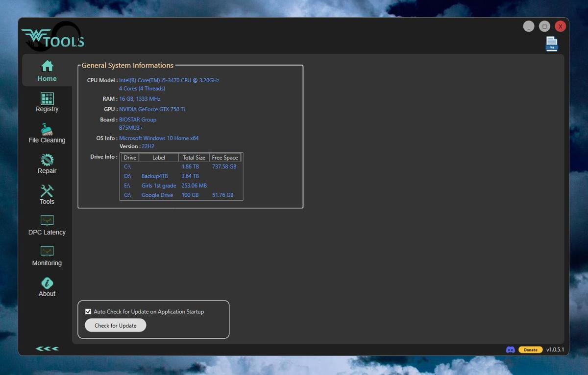Click the Google Drive label cell
Screen dimensions: 588x375
click(157, 195)
